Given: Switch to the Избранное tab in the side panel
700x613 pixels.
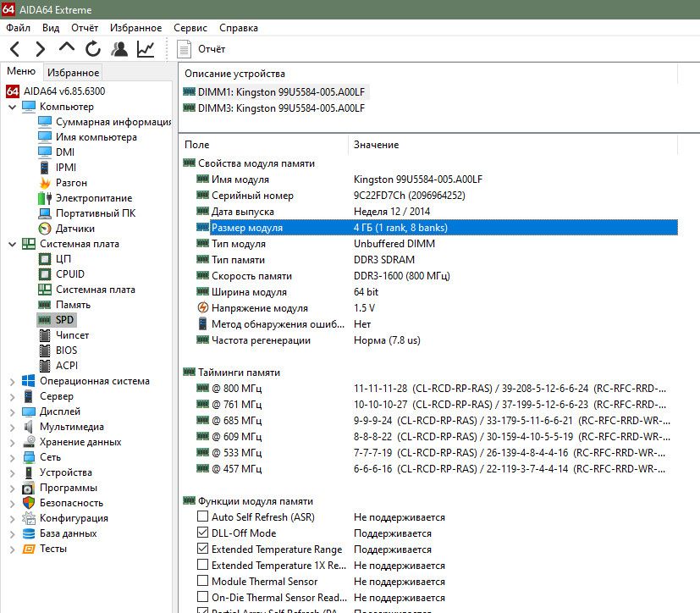Looking at the screenshot, I should 73,72.
